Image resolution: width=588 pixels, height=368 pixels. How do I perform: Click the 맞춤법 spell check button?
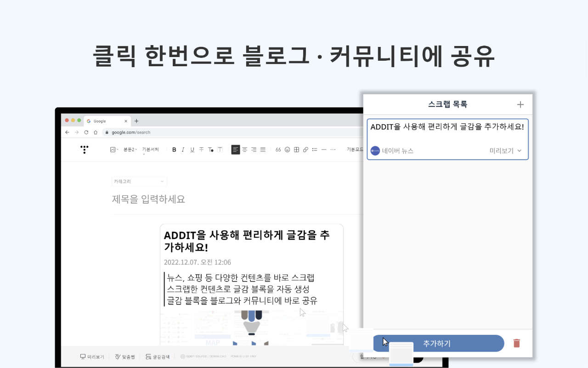tap(125, 356)
